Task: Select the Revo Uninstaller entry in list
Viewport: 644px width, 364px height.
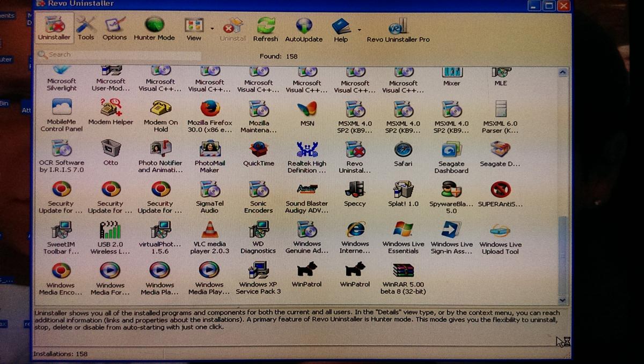Action: pyautogui.click(x=355, y=158)
